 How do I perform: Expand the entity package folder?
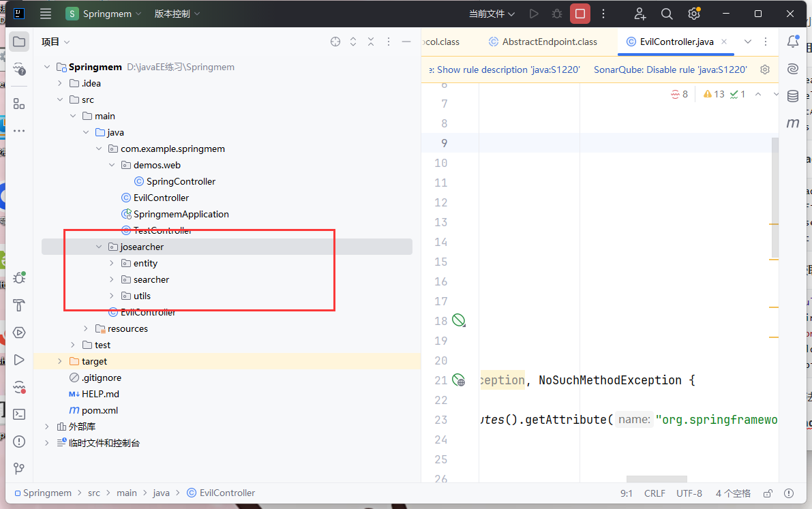pos(112,263)
